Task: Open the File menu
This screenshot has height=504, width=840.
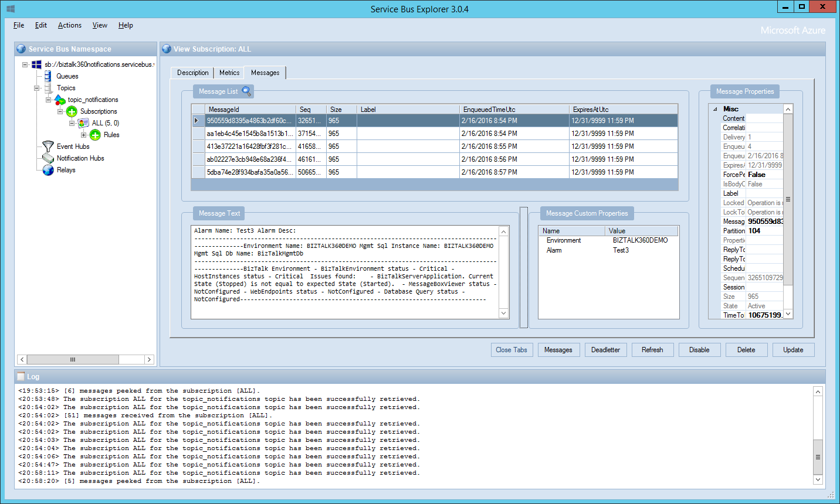Action: (19, 25)
